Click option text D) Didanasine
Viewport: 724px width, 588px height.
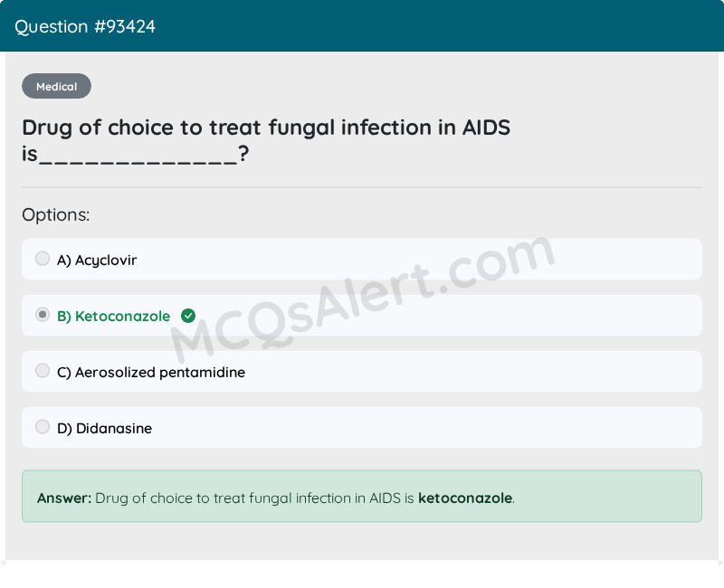pos(104,428)
